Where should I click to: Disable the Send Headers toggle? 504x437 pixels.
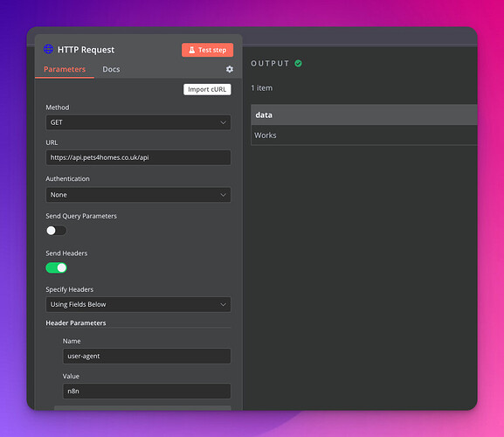pyautogui.click(x=56, y=267)
